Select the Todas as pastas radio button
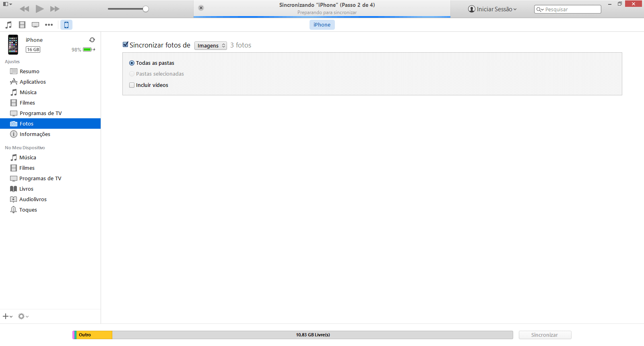The image size is (644, 346). click(132, 63)
